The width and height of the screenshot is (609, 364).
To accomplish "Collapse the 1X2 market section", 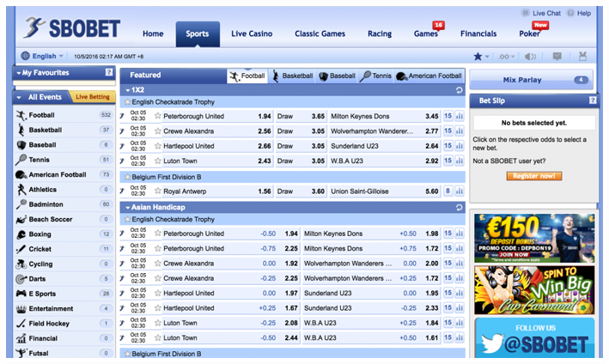I will 128,89.
